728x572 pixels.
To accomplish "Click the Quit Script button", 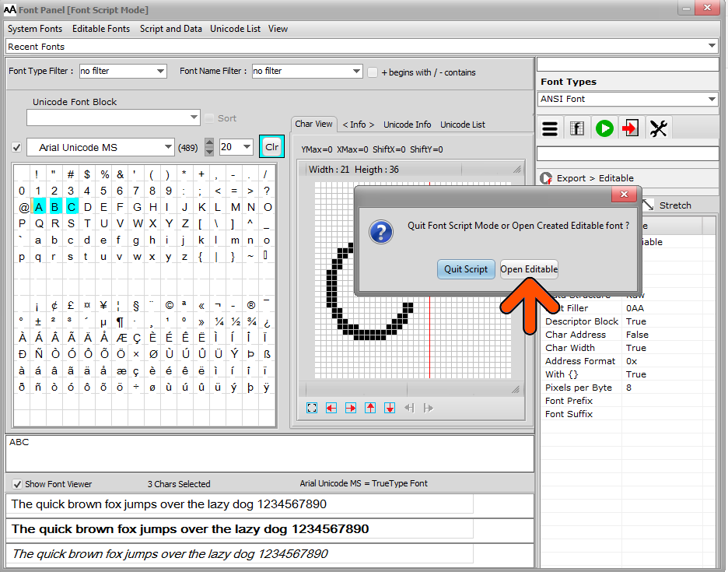I will click(466, 269).
